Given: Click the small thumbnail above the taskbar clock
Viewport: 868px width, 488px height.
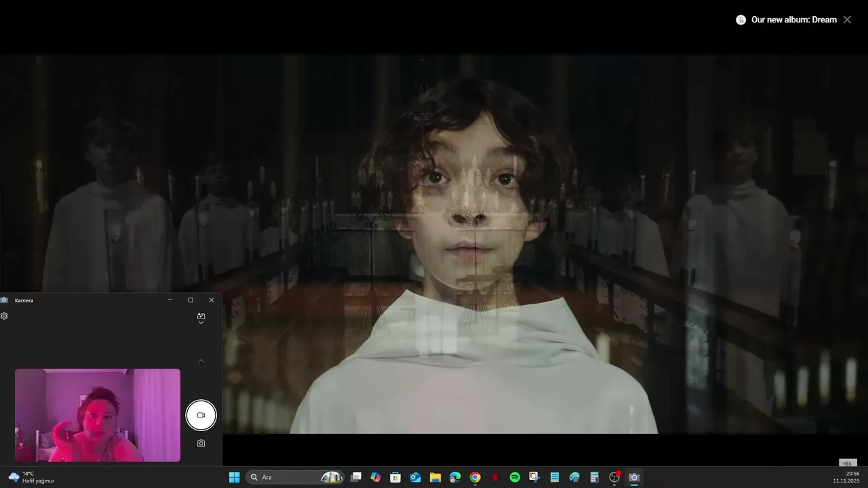Looking at the screenshot, I should click(848, 462).
